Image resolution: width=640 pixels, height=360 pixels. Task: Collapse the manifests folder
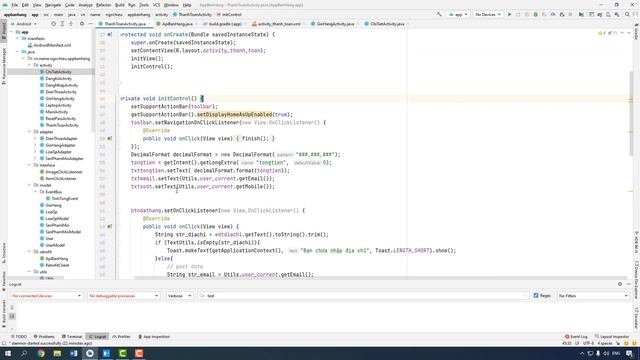point(18,38)
